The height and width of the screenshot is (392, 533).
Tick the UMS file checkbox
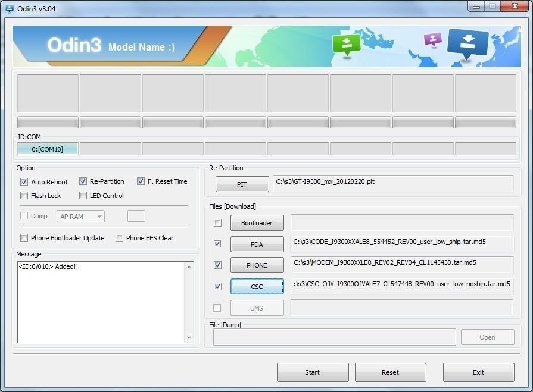[217, 308]
